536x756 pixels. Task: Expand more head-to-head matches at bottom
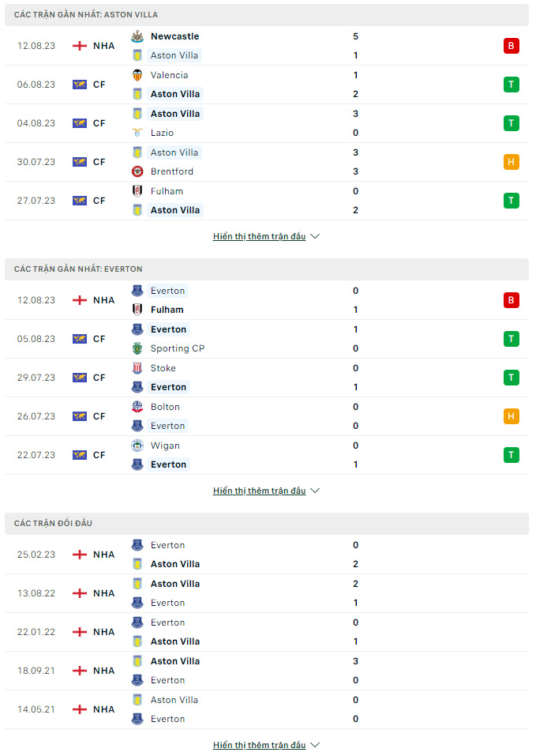click(x=266, y=745)
